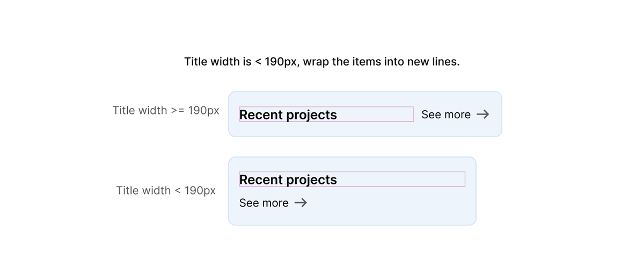Click the "<" symbol in the lower-left label

pos(177,191)
